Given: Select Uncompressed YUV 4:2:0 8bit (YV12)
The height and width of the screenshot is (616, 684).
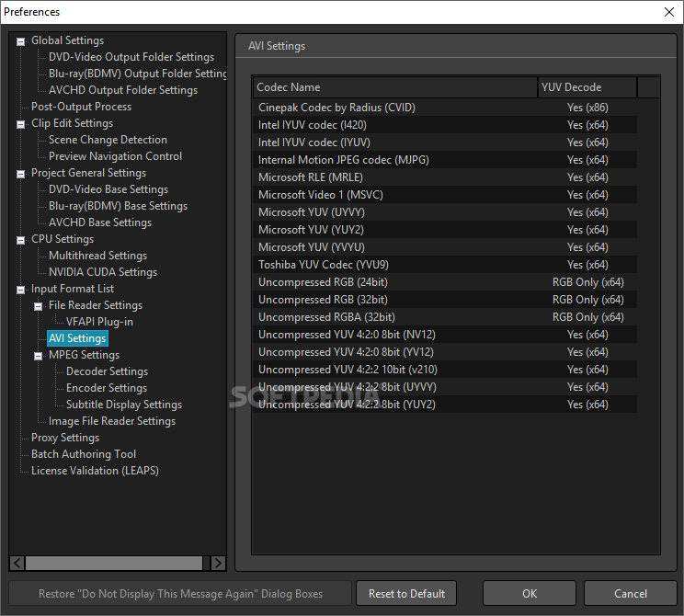Looking at the screenshot, I should click(445, 352).
